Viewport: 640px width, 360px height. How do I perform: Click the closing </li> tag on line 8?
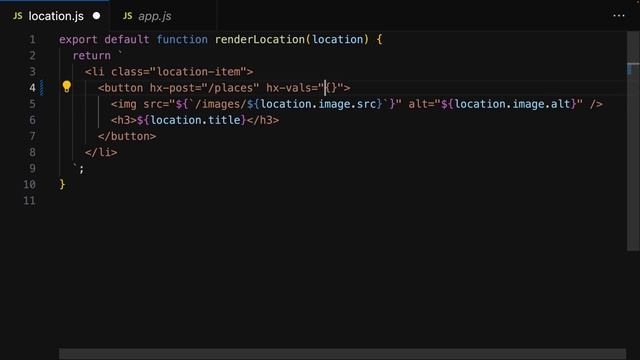coord(101,152)
